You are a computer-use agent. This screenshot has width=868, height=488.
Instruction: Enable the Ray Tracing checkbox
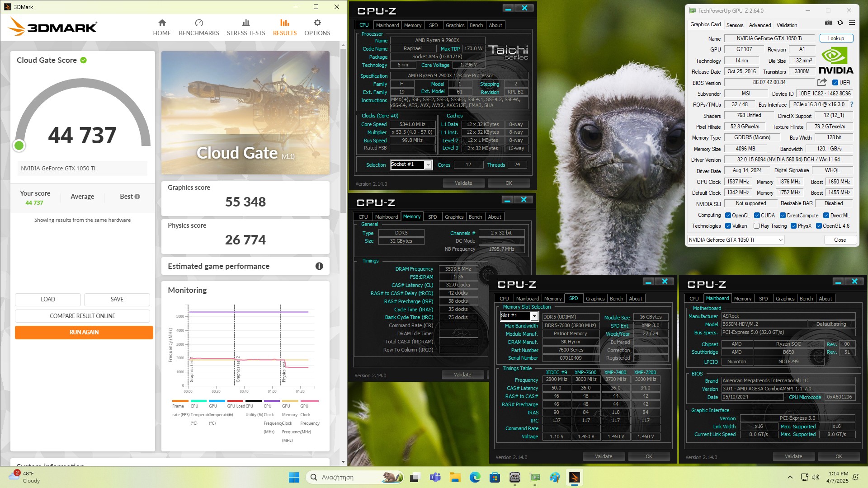[x=756, y=226]
